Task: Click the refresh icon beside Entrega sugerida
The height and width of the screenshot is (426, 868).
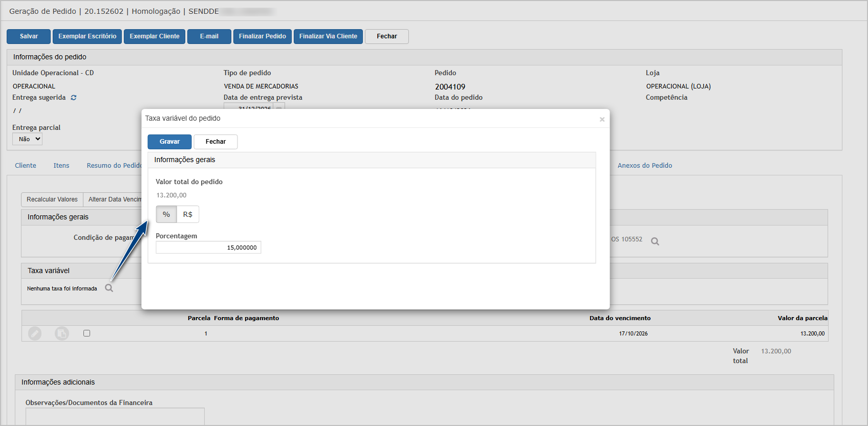Action: (74, 98)
